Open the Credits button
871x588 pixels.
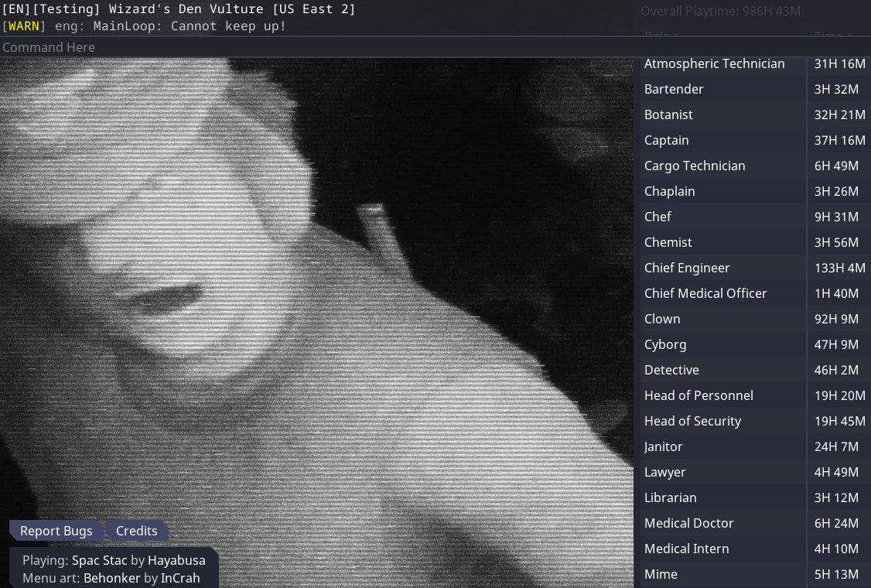[x=136, y=531]
